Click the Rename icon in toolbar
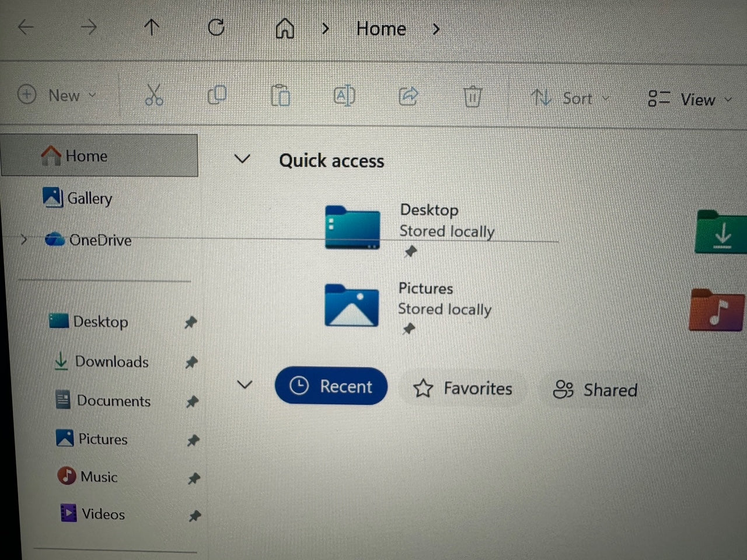747x560 pixels. 344,96
